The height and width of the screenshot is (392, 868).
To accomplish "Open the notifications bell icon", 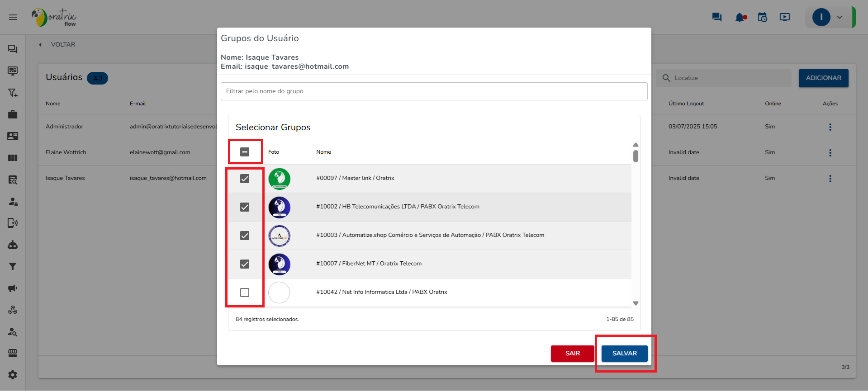I will (740, 17).
